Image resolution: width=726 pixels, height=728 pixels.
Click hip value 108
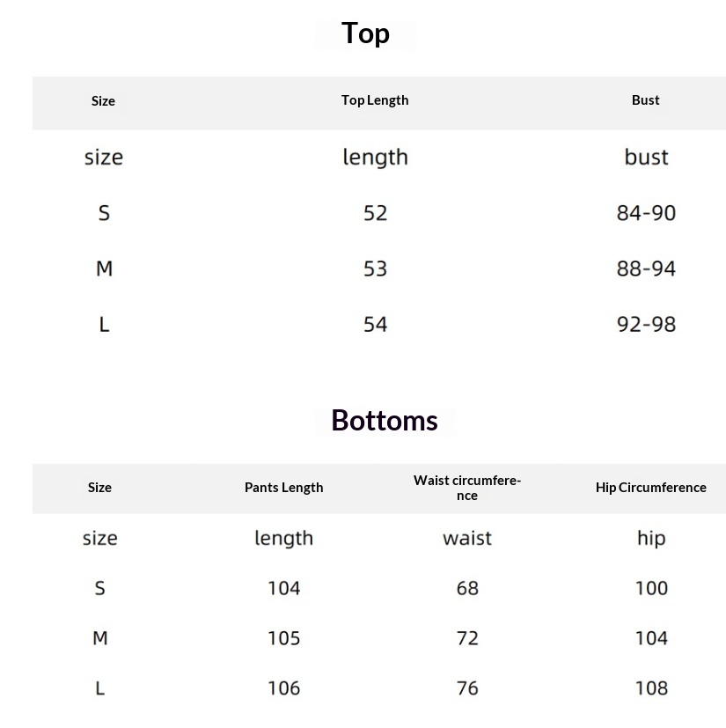[x=651, y=688]
